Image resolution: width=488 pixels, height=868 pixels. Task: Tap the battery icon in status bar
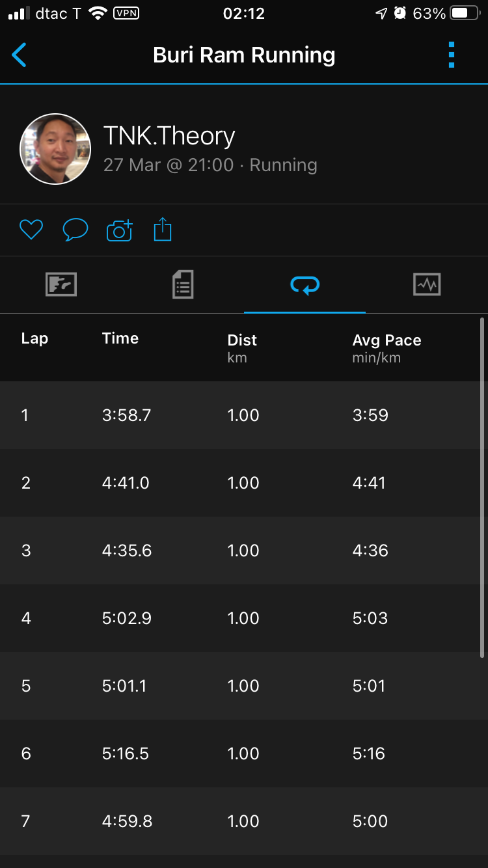pyautogui.click(x=465, y=14)
